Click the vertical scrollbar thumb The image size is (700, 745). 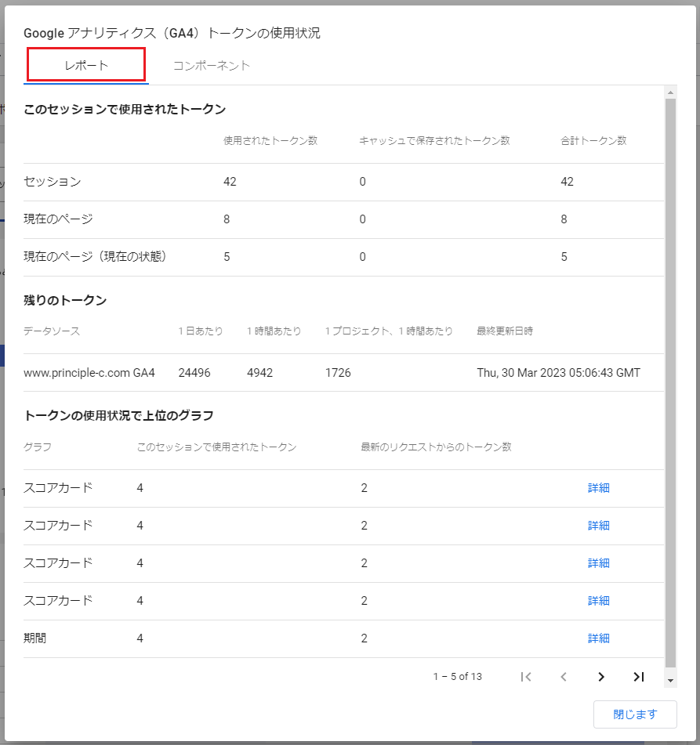(x=670, y=383)
